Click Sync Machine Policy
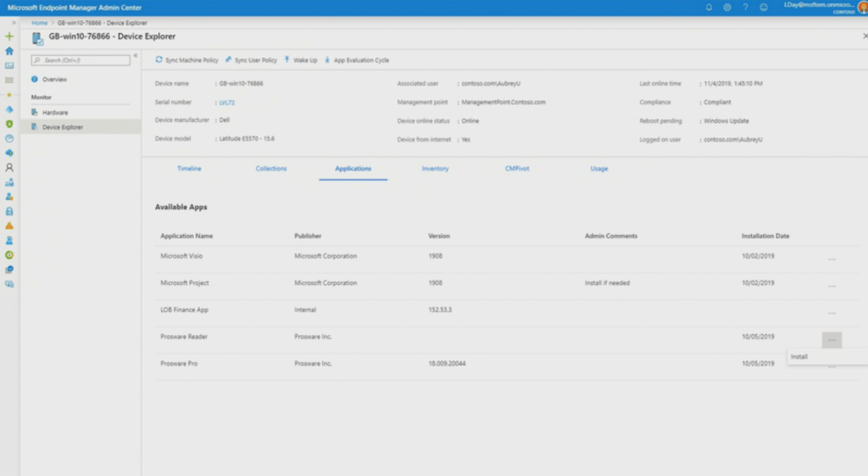The image size is (868, 476). (x=186, y=60)
